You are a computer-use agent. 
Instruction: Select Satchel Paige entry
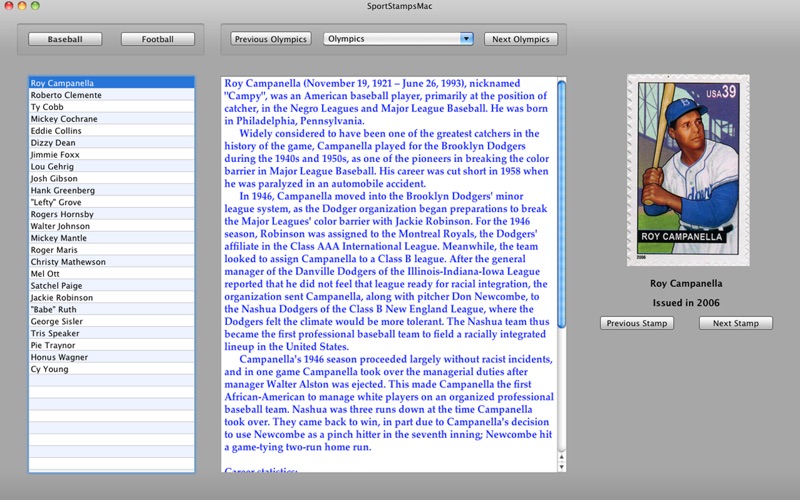[112, 285]
